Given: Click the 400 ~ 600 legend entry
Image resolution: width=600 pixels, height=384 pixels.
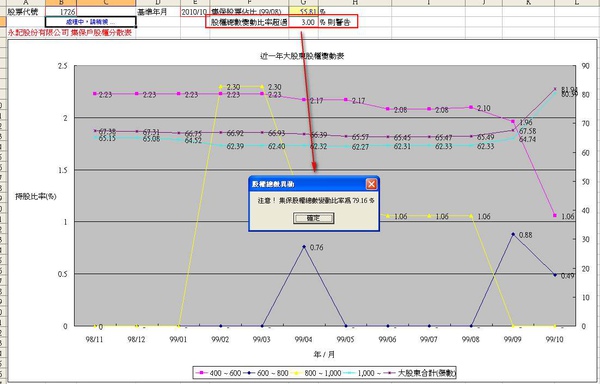Looking at the screenshot, I should pyautogui.click(x=218, y=373).
